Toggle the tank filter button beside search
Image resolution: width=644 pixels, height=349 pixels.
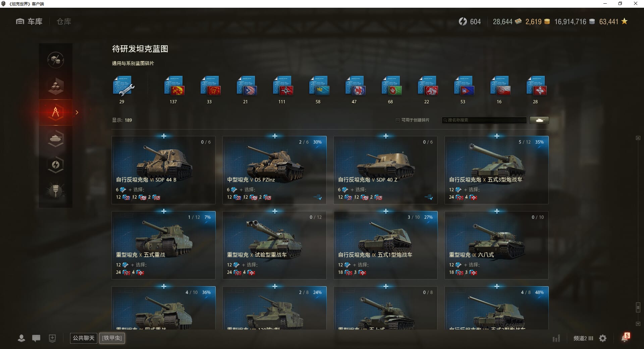[x=539, y=120]
